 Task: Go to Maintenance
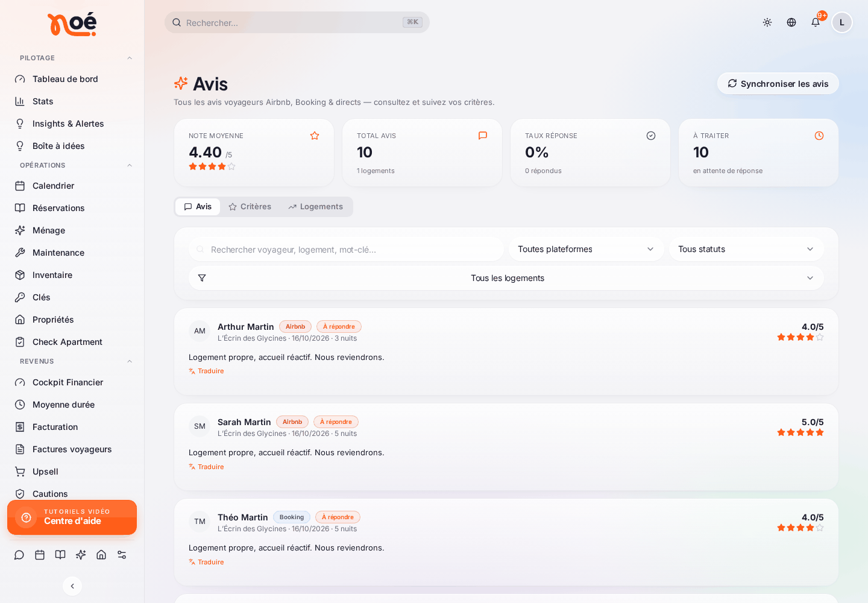coord(72,253)
